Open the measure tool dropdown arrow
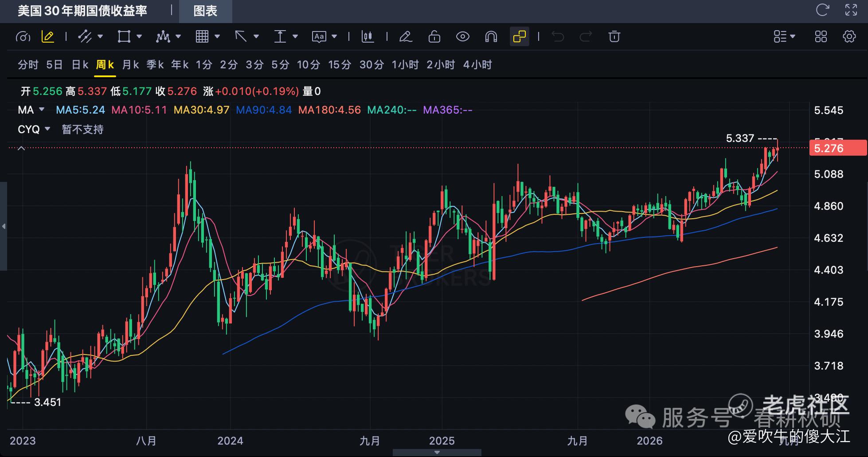Image resolution: width=868 pixels, height=457 pixels. click(x=295, y=36)
